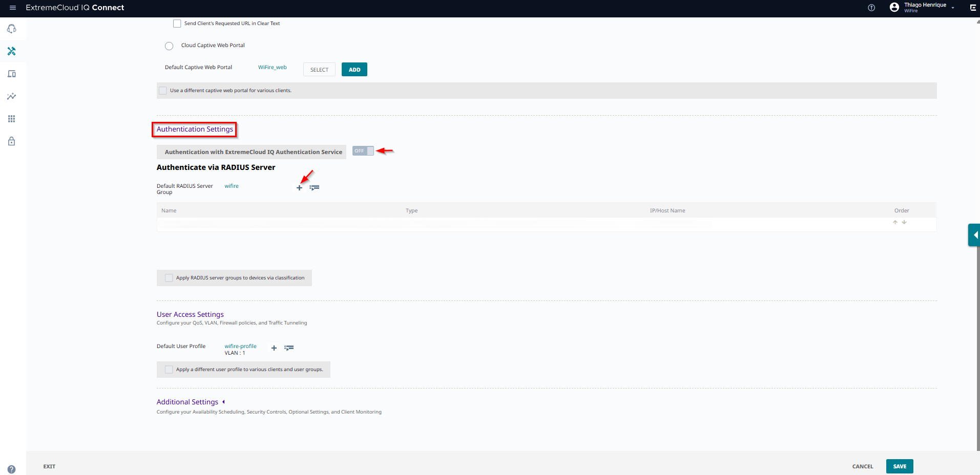The width and height of the screenshot is (980, 475).
Task: Click the EXIT button
Action: (49, 466)
